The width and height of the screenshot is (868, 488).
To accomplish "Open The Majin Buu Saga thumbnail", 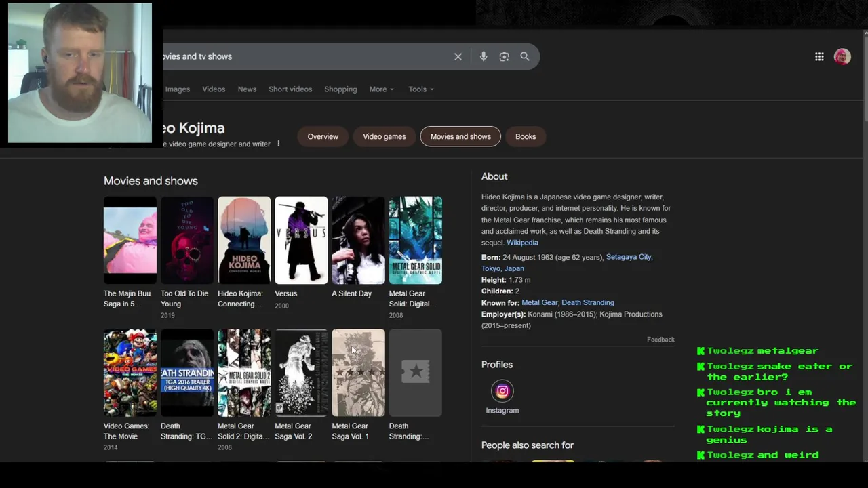I will (x=130, y=240).
